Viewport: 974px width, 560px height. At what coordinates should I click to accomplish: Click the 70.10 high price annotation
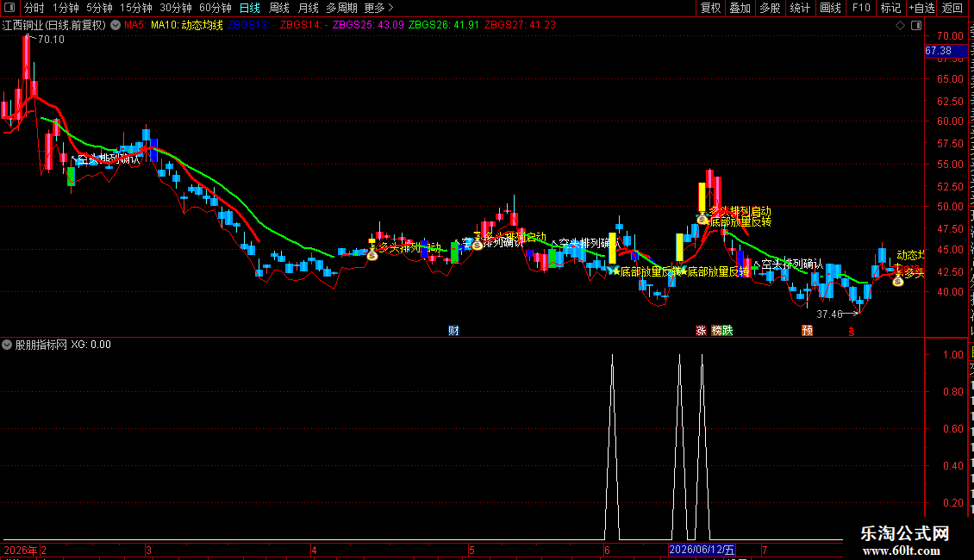click(x=51, y=39)
